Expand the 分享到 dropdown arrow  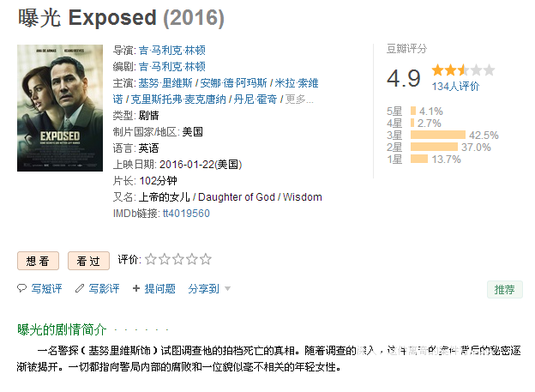(227, 289)
